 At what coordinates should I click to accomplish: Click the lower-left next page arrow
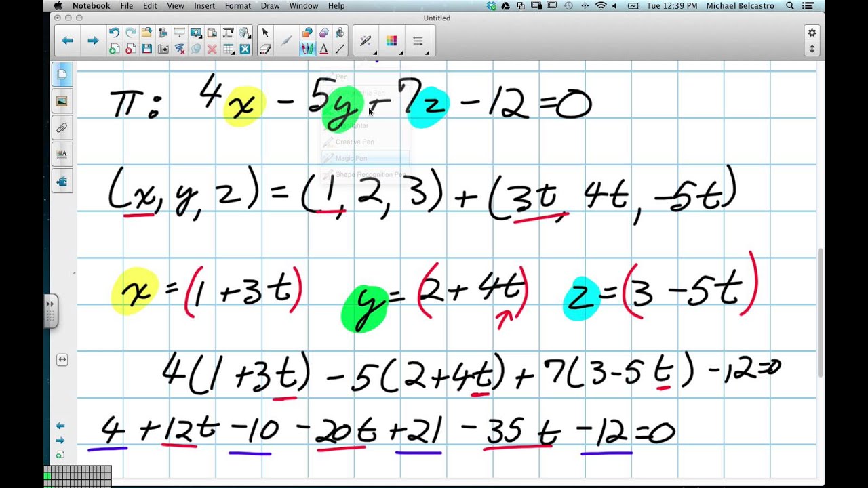(x=60, y=440)
